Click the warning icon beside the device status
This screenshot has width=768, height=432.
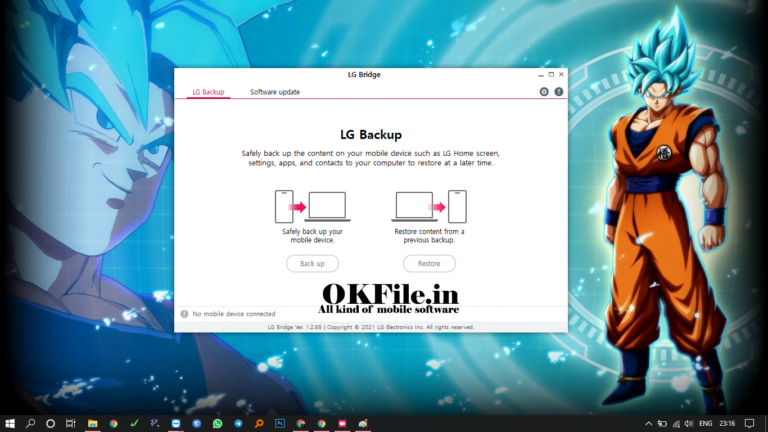coord(184,314)
